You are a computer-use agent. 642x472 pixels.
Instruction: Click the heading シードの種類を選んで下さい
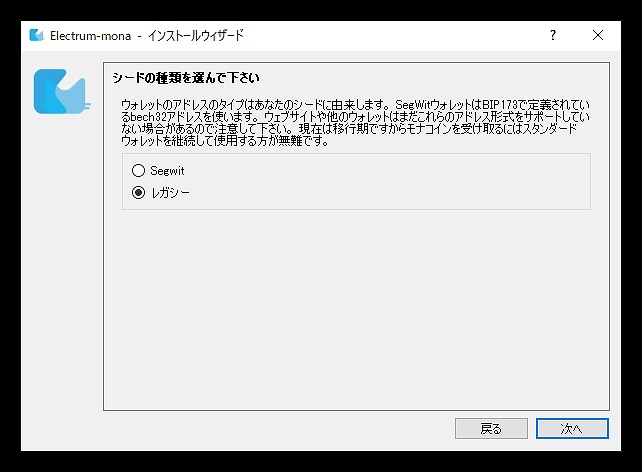[186, 78]
